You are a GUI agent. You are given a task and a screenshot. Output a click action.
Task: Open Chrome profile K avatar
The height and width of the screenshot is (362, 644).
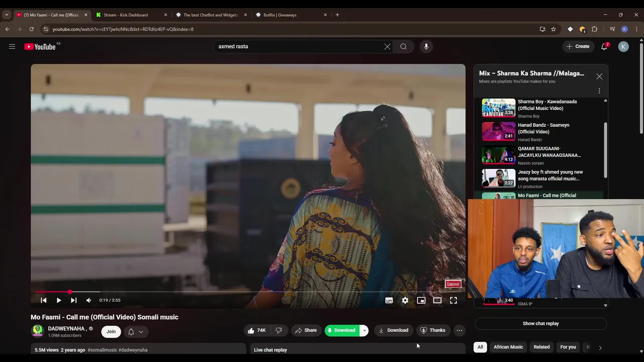624,29
